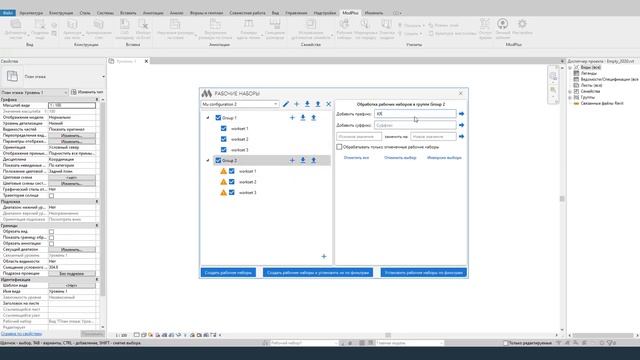Open ModPlus settings gear in ribbon
The width and height of the screenshot is (640, 360).
[x=522, y=24]
